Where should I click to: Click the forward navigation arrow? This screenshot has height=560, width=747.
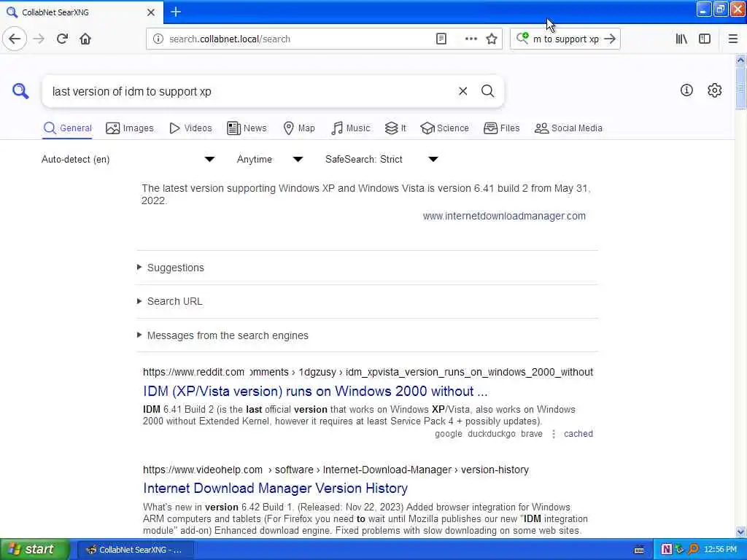39,39
